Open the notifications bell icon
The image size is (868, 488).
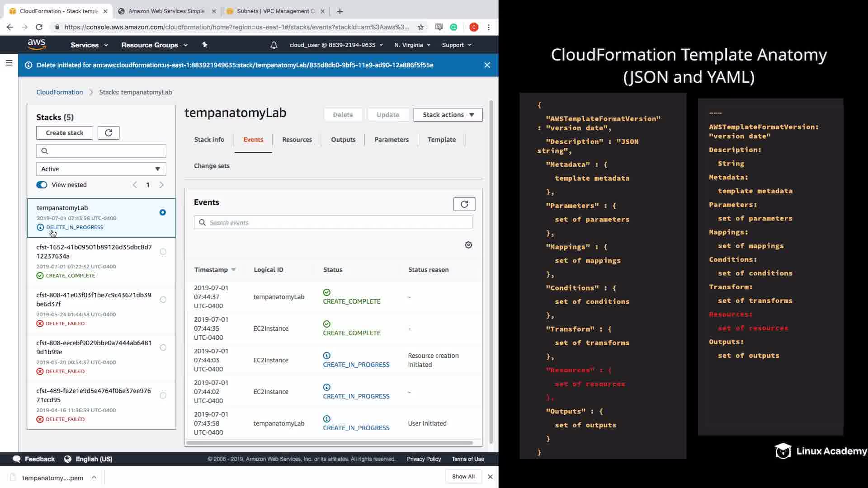click(x=274, y=45)
